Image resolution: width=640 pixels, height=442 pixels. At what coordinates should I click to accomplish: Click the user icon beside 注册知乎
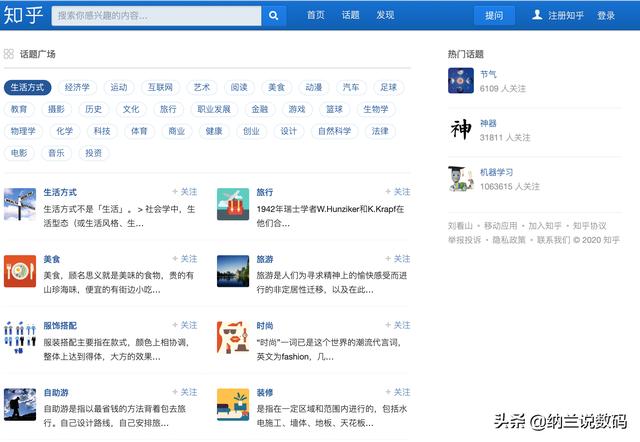[x=538, y=15]
